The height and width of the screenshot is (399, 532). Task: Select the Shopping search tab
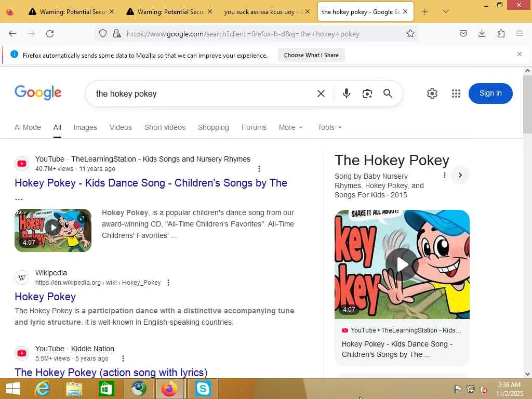[214, 127]
